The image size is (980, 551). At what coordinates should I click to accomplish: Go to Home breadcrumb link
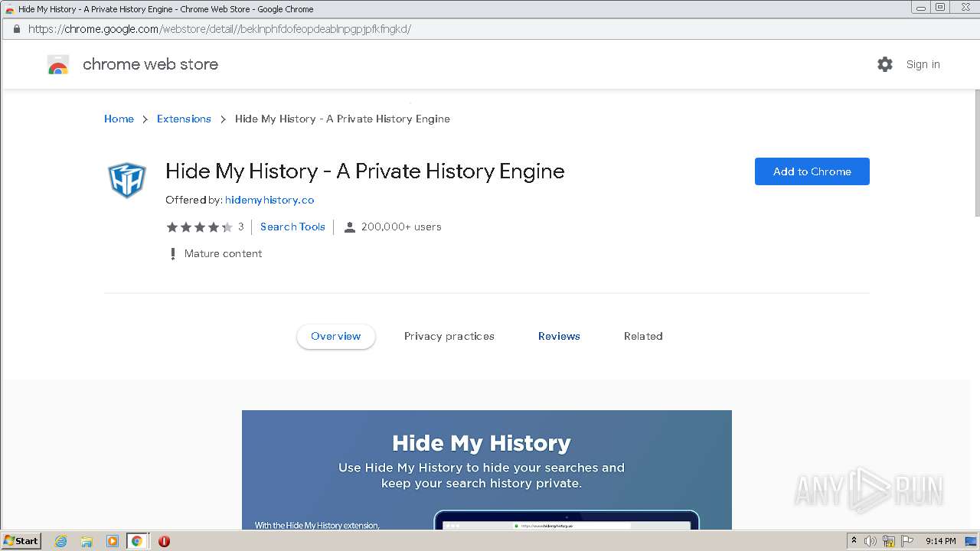click(119, 119)
